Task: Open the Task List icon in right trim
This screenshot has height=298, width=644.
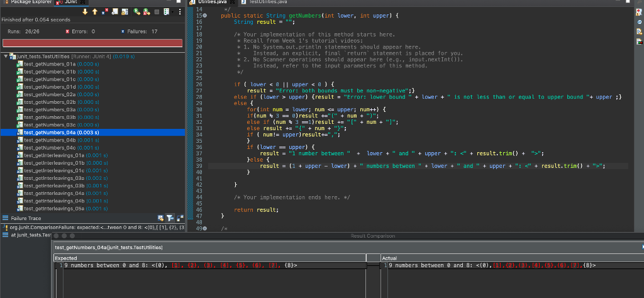Action: point(639,13)
